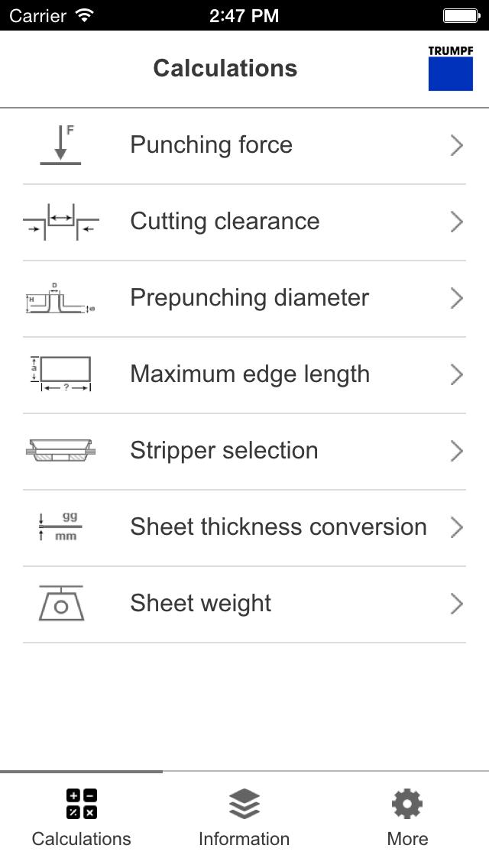Switch to the Information tab
Screen dimensions: 489x868
[244, 819]
